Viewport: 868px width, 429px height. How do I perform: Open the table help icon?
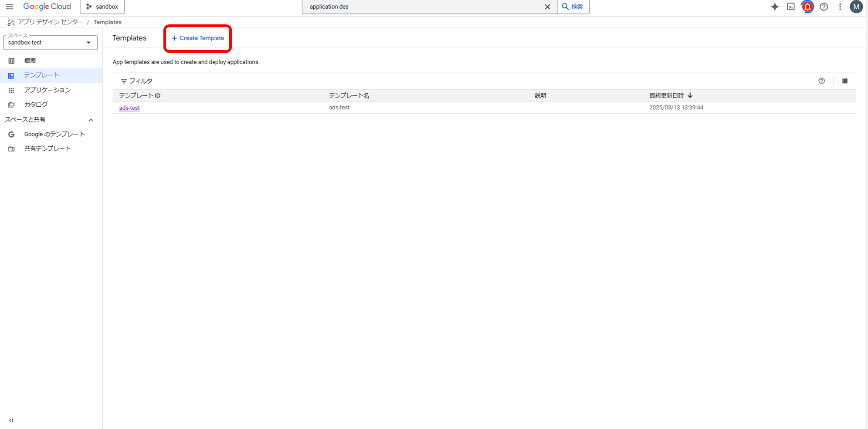[821, 81]
